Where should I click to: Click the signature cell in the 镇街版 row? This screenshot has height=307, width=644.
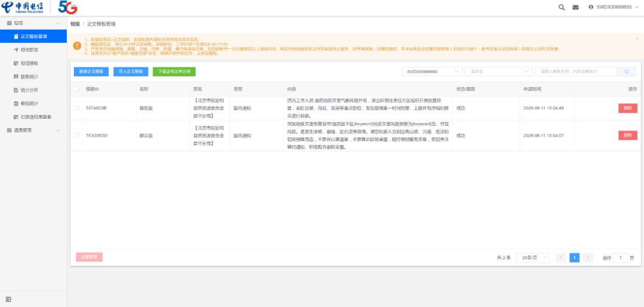(x=209, y=108)
